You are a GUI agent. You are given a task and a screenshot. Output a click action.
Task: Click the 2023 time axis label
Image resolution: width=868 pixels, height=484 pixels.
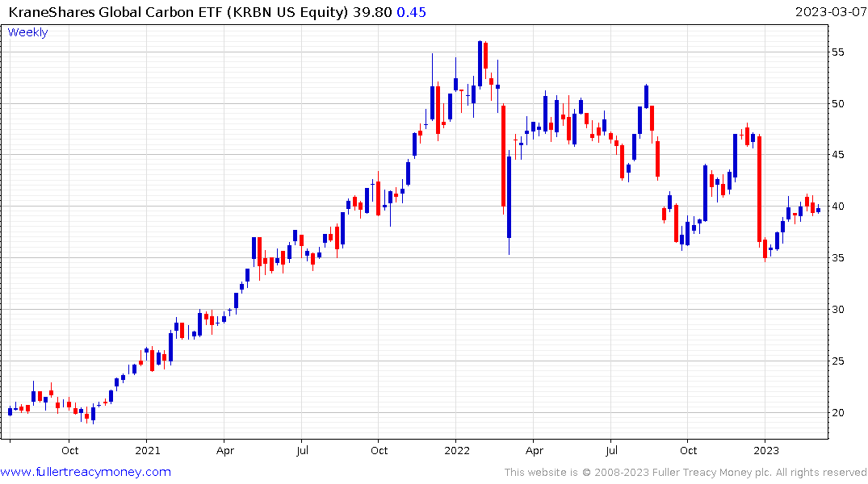[x=765, y=451]
